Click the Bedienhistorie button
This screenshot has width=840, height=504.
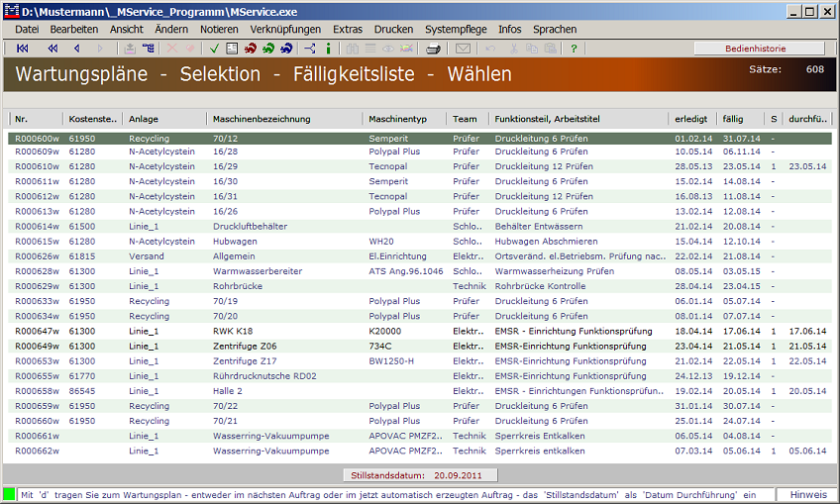[759, 49]
